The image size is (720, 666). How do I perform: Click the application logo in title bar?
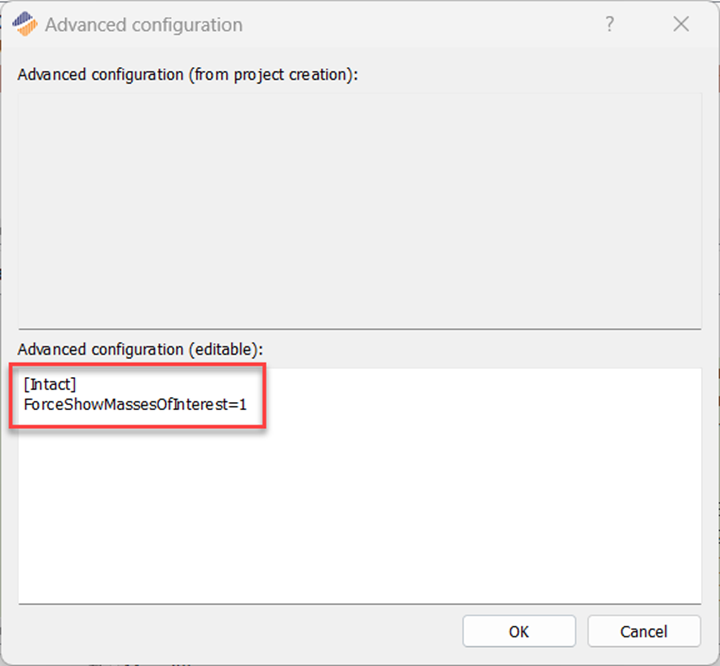(x=25, y=24)
